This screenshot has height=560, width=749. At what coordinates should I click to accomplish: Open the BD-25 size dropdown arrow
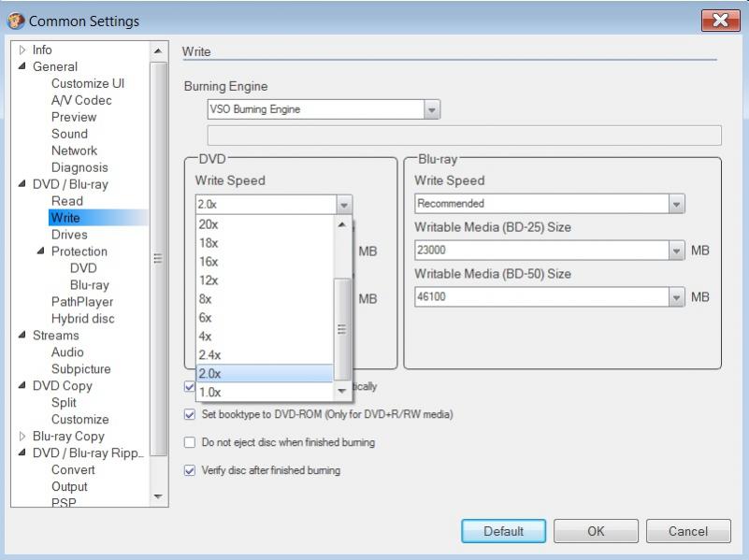point(676,251)
